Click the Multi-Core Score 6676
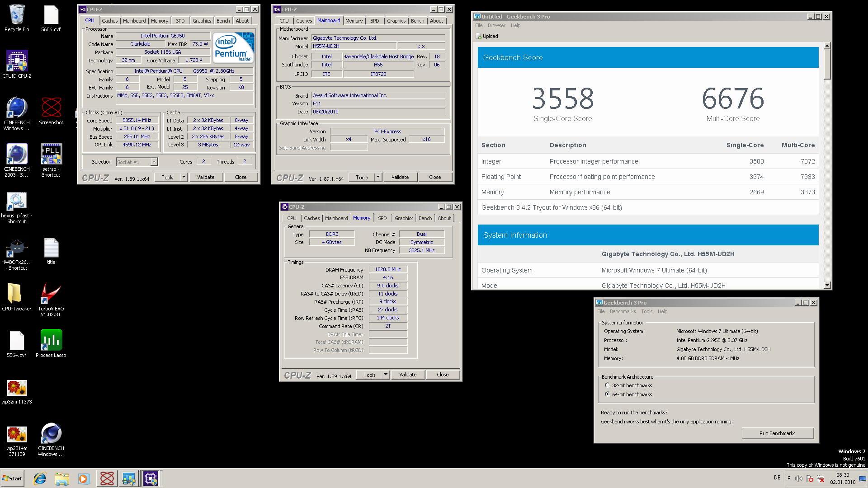The image size is (868, 488). [733, 99]
